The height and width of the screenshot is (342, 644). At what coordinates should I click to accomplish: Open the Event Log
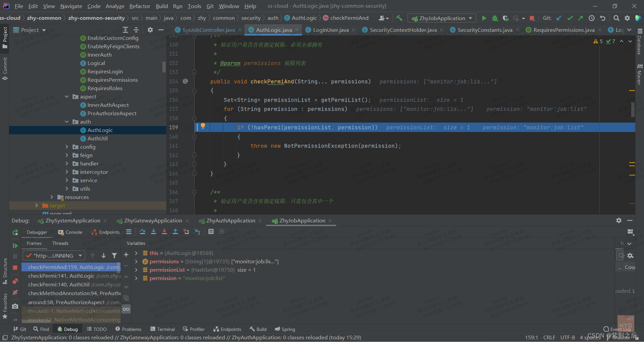(x=617, y=329)
